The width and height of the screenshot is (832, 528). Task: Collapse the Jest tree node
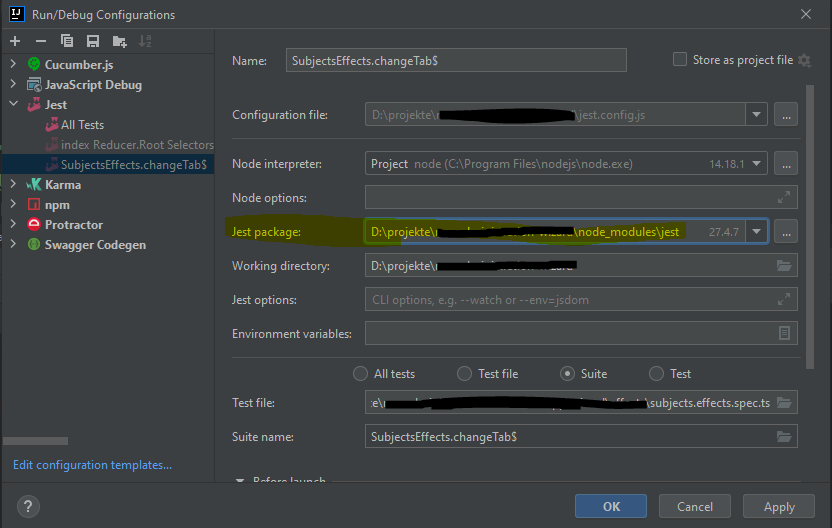click(13, 104)
